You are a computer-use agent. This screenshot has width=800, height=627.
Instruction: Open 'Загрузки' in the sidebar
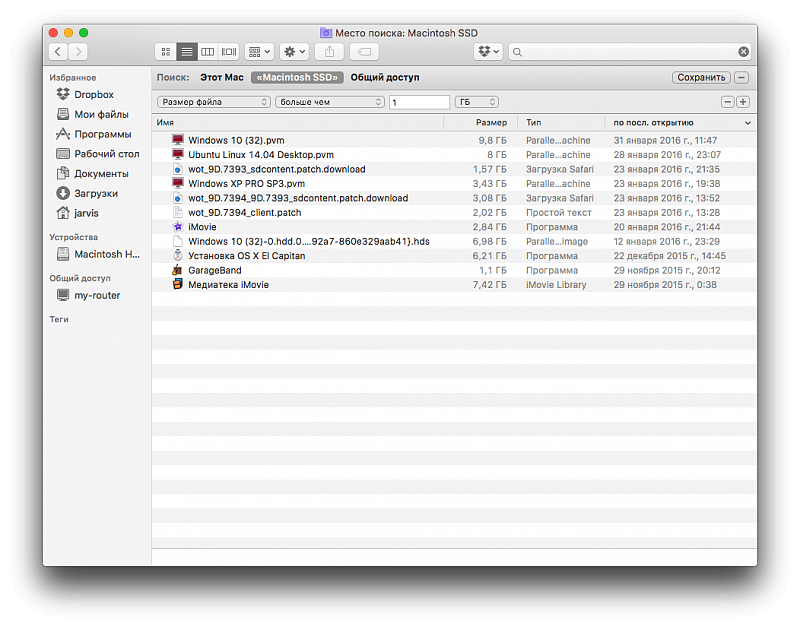point(95,193)
